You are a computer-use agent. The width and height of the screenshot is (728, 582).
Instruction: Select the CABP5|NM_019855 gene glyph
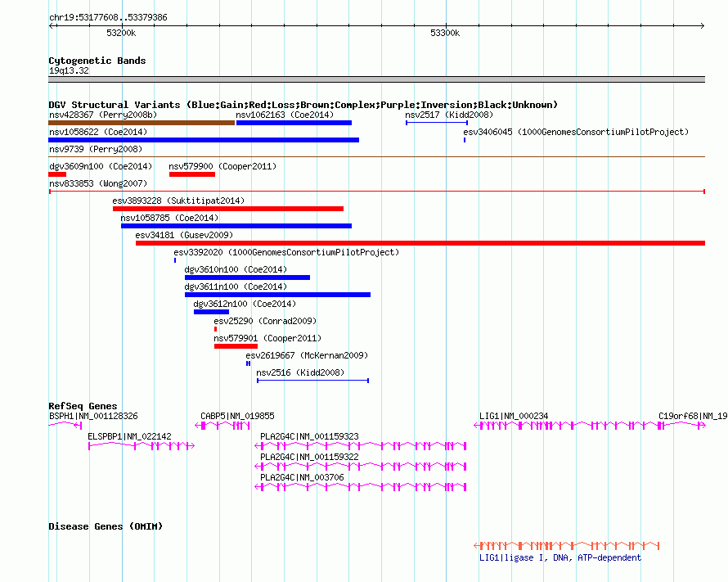[222, 426]
